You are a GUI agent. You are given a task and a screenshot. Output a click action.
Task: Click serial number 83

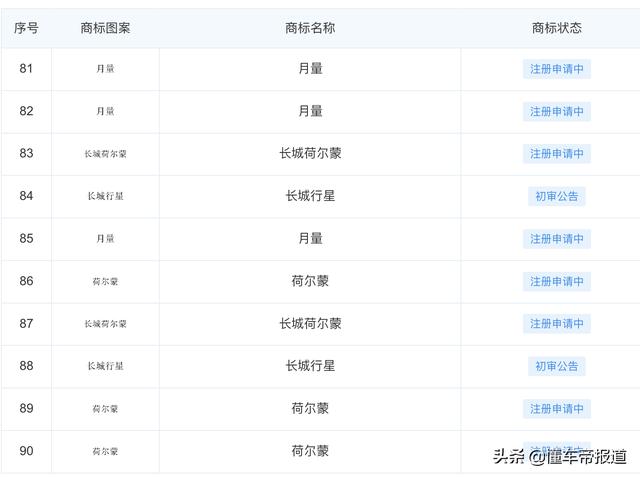[x=26, y=153]
